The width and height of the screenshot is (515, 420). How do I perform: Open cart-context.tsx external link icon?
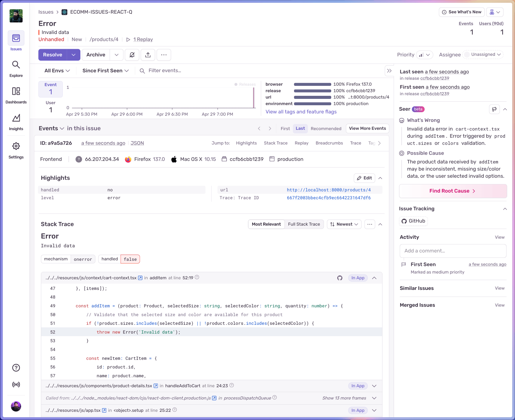point(140,278)
